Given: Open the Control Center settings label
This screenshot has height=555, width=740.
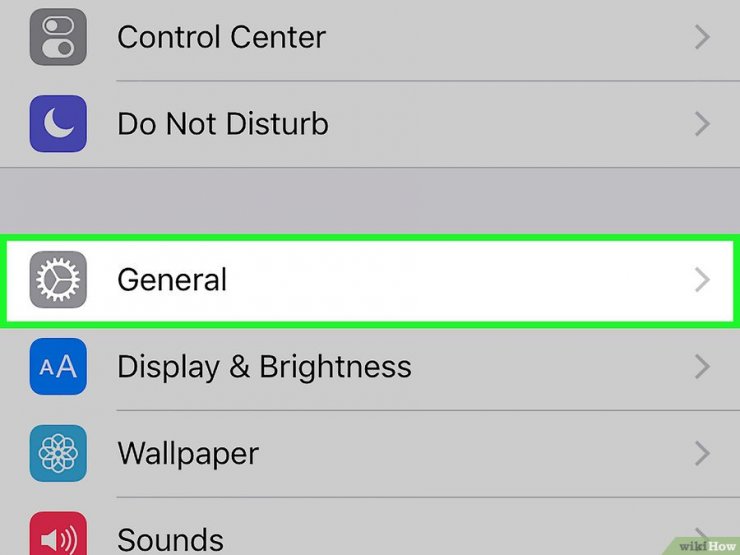Looking at the screenshot, I should (221, 37).
